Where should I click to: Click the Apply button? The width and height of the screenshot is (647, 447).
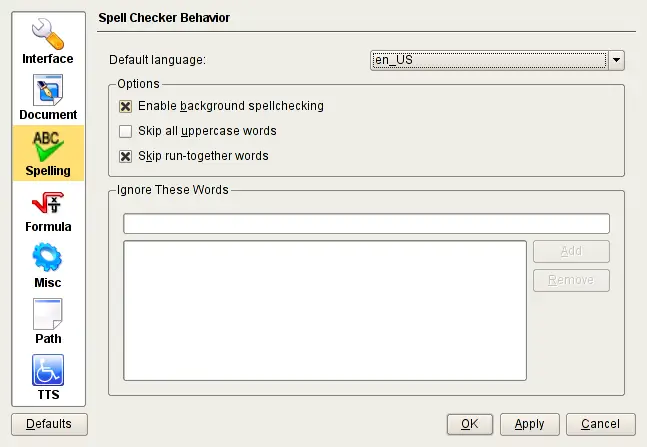point(529,424)
